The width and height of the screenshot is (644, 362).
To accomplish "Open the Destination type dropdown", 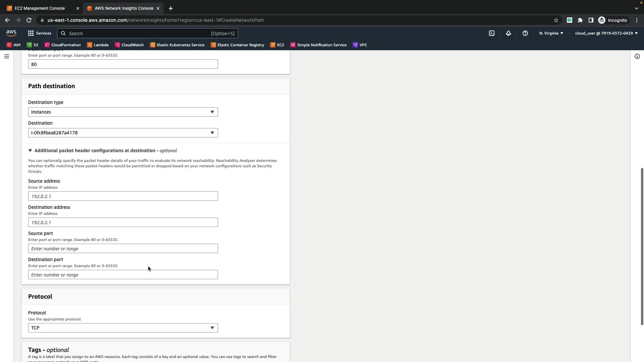I will 123,112.
